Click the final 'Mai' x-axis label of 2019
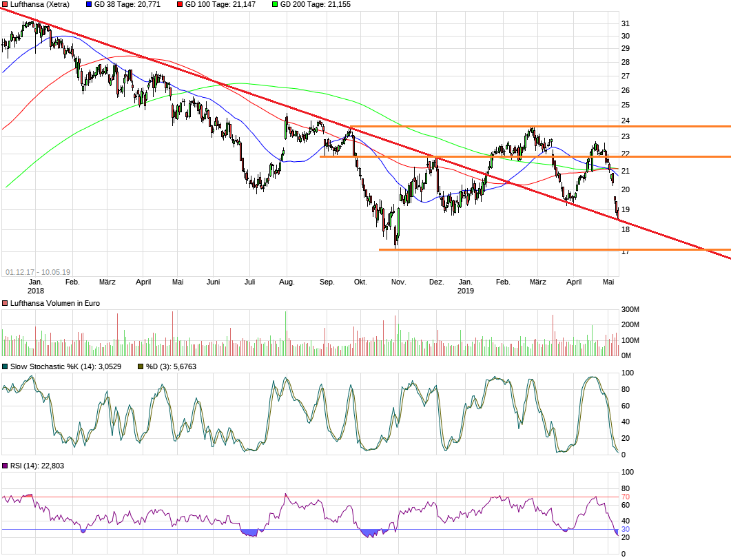Viewport: 731px width, 560px height. [608, 282]
